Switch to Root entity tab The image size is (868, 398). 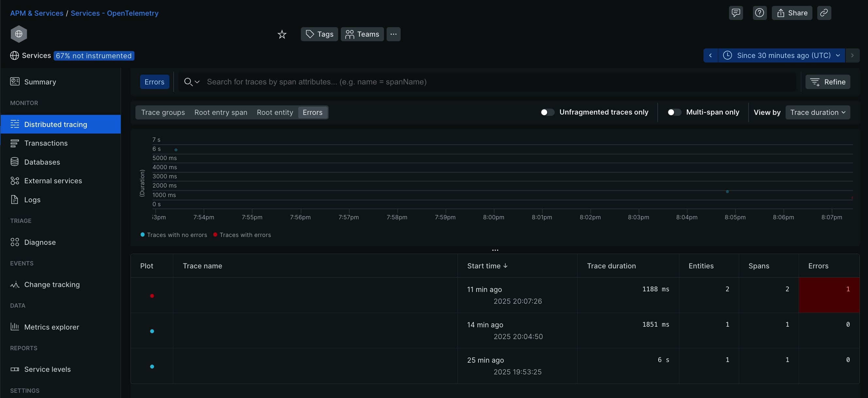click(x=275, y=112)
